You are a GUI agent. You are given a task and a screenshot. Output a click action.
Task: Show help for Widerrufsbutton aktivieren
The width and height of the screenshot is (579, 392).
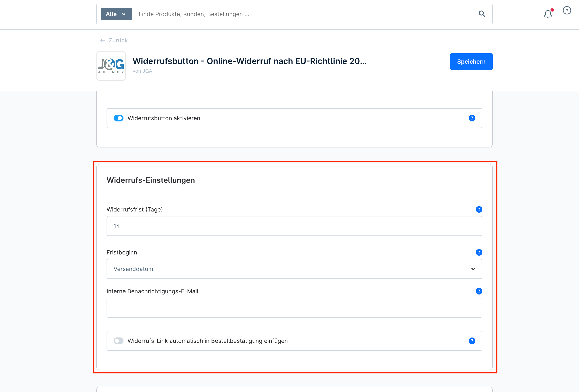[x=472, y=118]
